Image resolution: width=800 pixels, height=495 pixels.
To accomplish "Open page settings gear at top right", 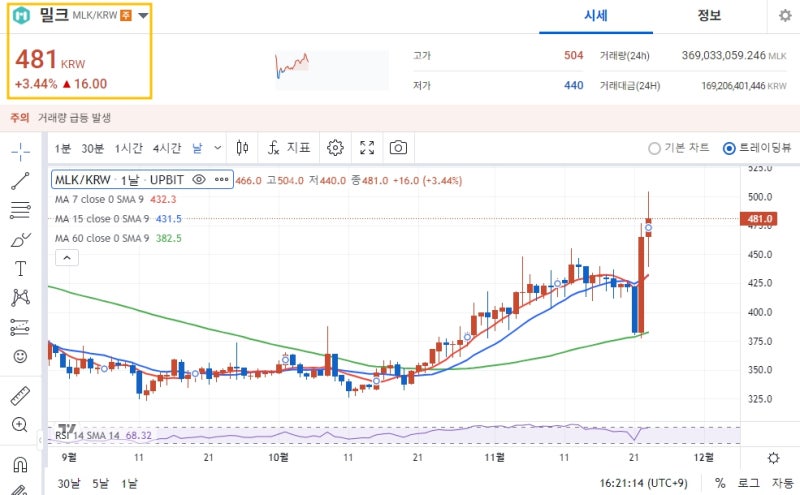I will (x=785, y=16).
